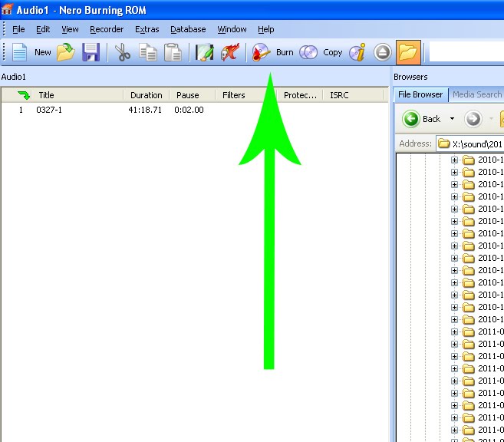Viewport: 504px width, 442px height.
Task: Click the Pause column header
Action: tap(193, 95)
